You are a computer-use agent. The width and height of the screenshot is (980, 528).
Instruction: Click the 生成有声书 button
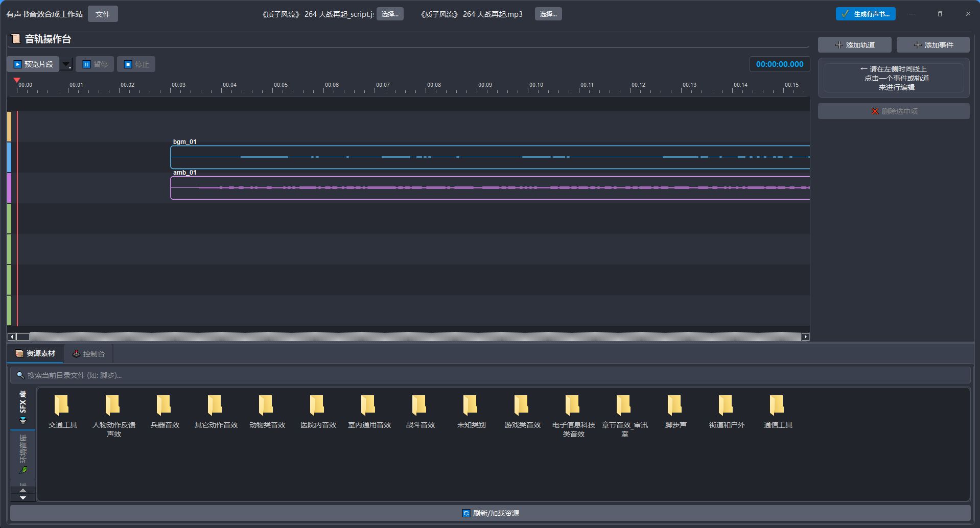pos(865,14)
